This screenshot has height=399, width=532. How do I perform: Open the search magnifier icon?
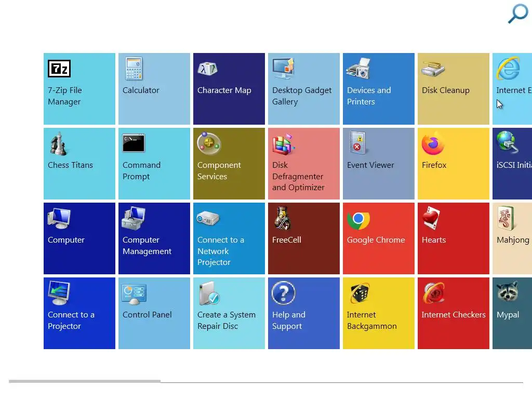(x=518, y=14)
